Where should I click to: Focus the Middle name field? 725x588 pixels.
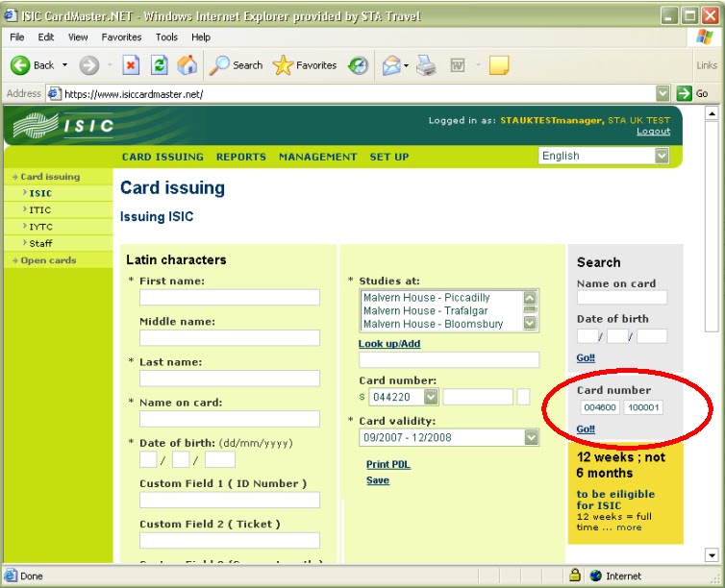point(230,337)
